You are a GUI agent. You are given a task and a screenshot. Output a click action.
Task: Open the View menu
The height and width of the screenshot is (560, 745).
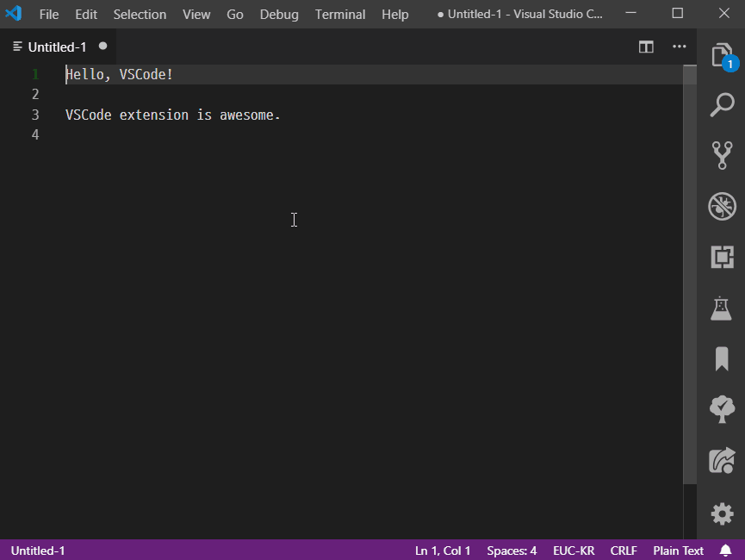196,15
